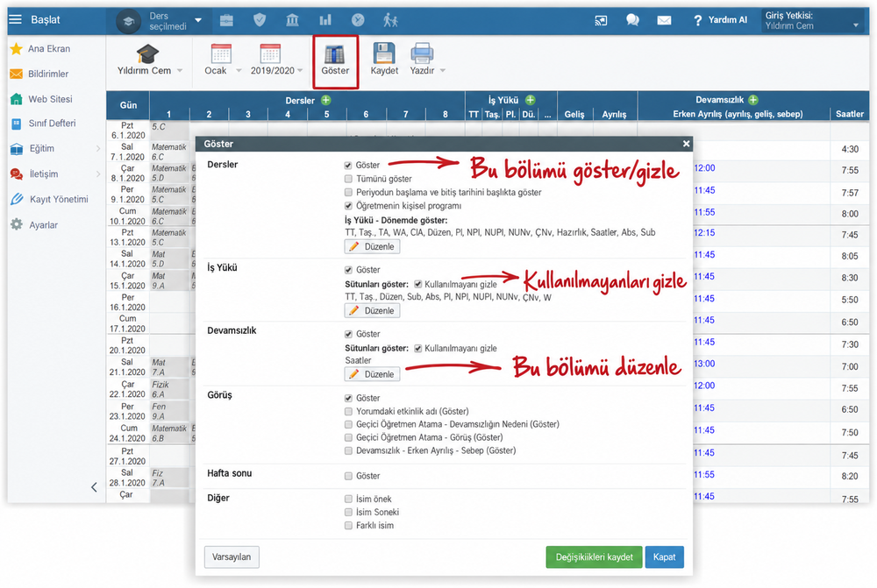Select the bar chart icon in header
The width and height of the screenshot is (877, 588).
(325, 20)
